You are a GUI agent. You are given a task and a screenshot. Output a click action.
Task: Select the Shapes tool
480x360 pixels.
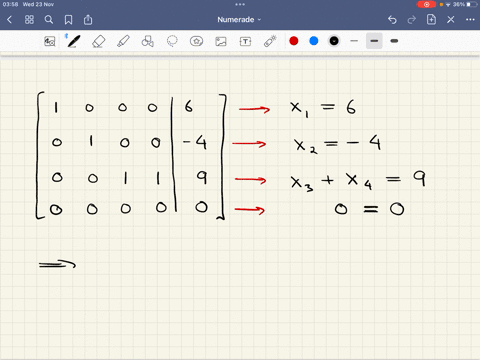(x=148, y=41)
